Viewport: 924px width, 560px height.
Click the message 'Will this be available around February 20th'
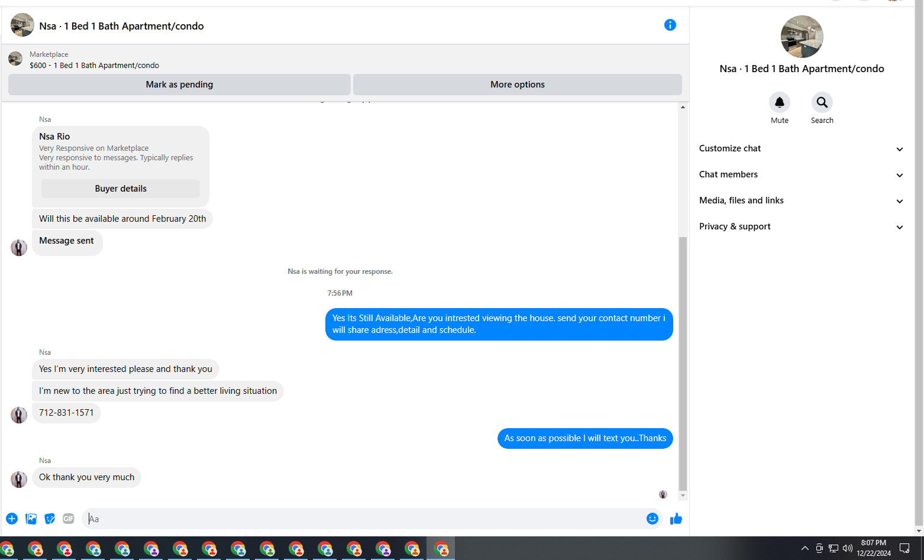(122, 219)
